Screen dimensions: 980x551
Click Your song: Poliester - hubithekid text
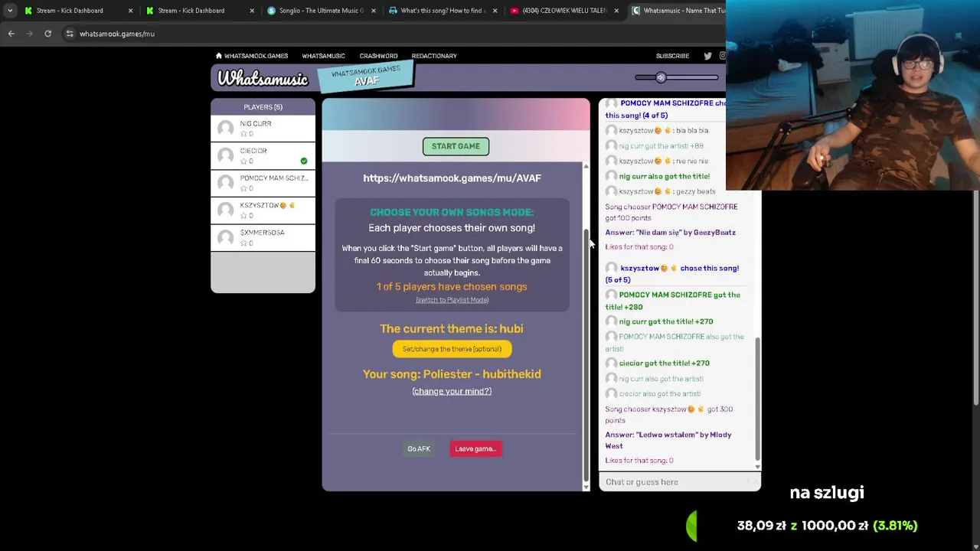click(452, 374)
